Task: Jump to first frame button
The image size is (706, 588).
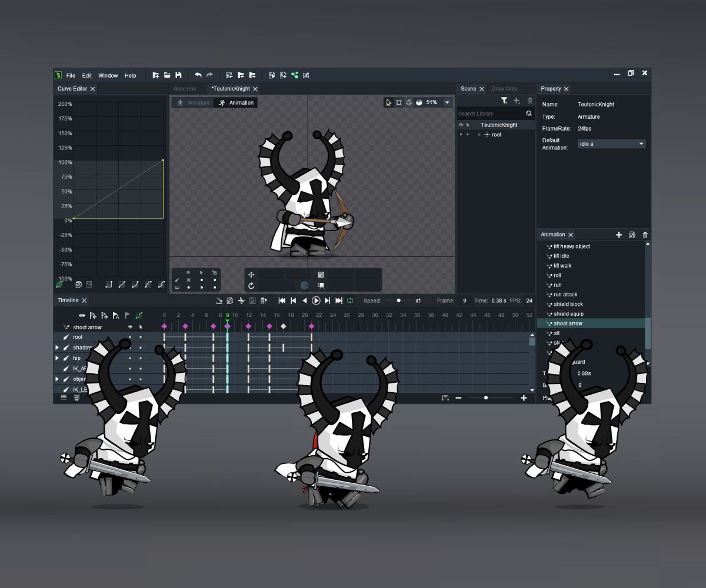Action: (282, 300)
